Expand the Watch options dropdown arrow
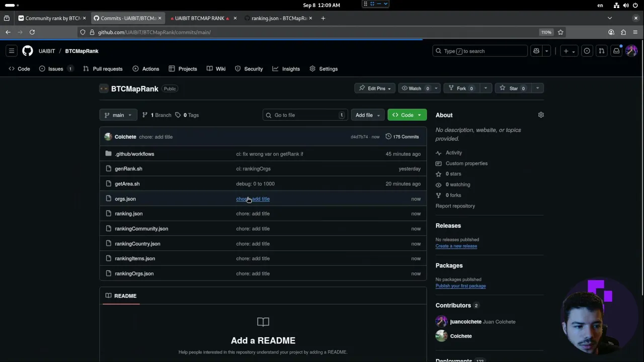This screenshot has height=362, width=644. coord(436,88)
